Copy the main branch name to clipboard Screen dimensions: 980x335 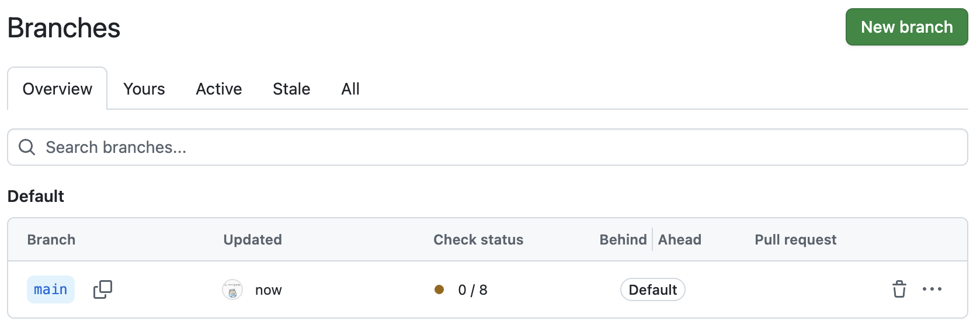tap(103, 289)
